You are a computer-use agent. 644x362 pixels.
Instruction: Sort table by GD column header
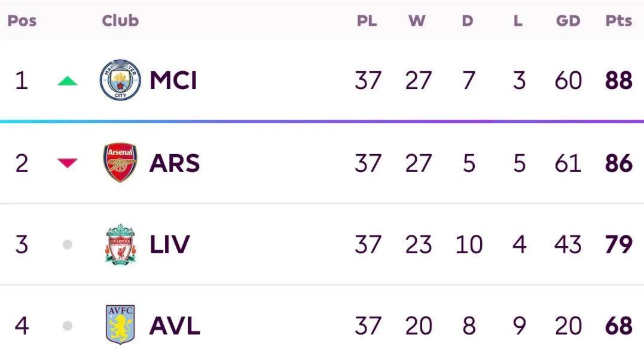(x=568, y=20)
